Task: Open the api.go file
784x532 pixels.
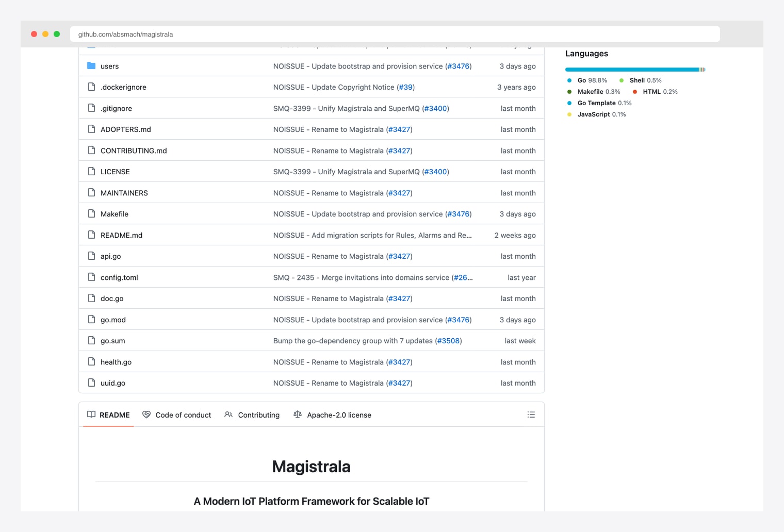Action: coord(111,256)
